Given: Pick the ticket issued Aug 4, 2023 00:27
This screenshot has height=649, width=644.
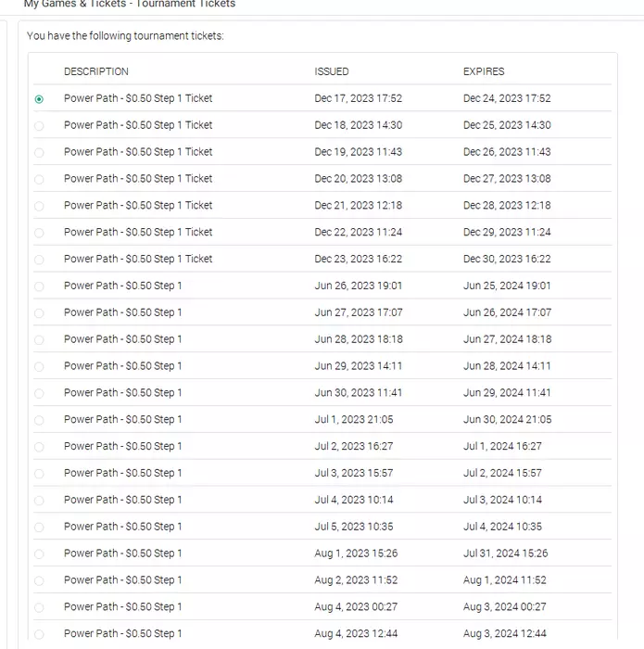Looking at the screenshot, I should [x=39, y=607].
